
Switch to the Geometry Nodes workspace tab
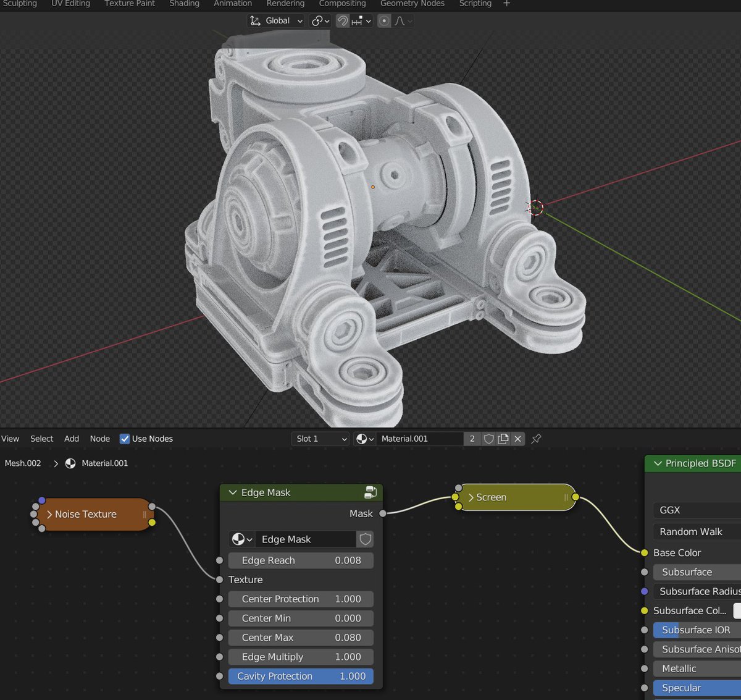point(412,4)
